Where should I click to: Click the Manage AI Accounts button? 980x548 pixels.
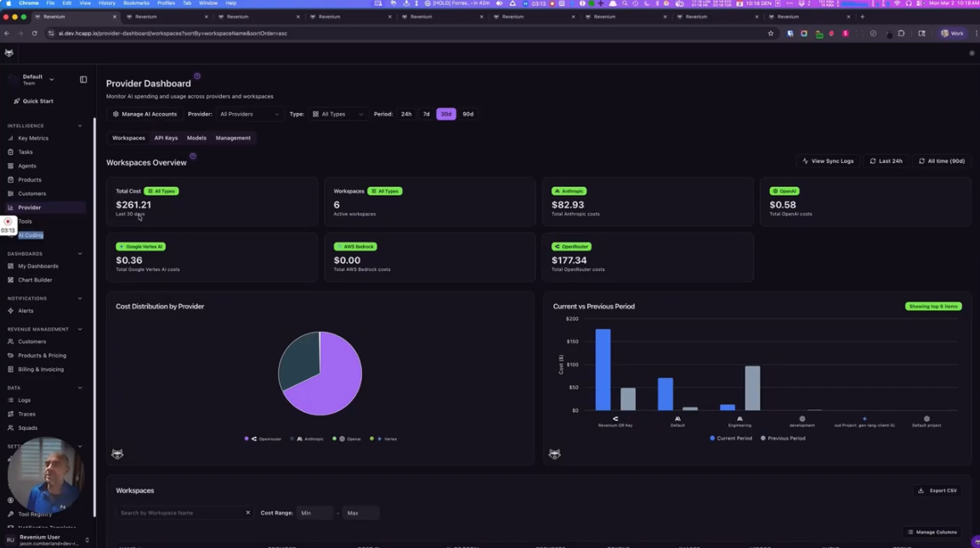[146, 113]
